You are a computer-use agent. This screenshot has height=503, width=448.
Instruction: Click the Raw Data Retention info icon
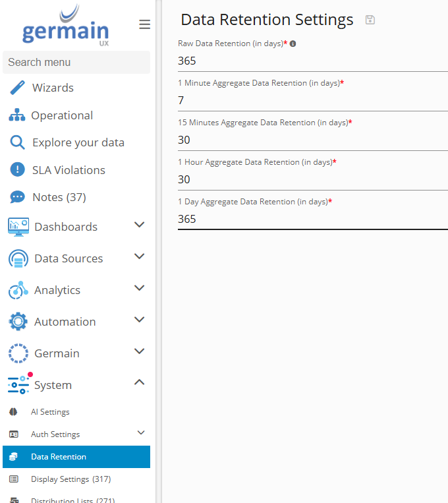pos(293,44)
